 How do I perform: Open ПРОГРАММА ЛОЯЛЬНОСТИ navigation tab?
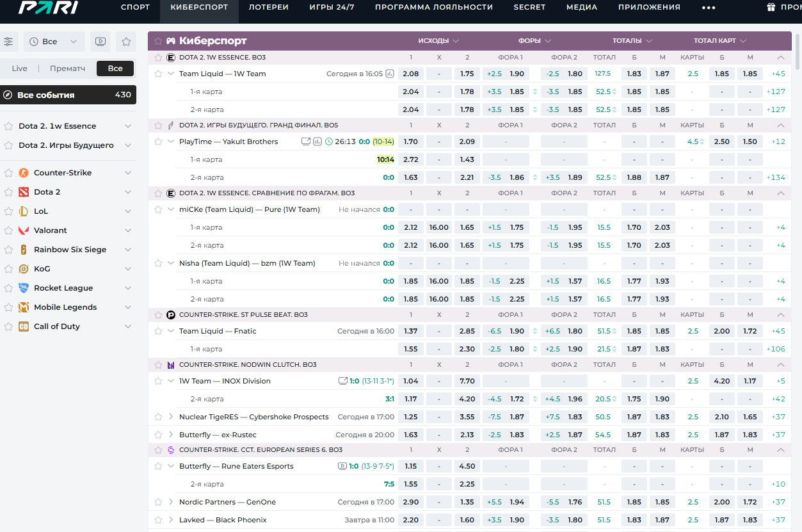(x=434, y=8)
